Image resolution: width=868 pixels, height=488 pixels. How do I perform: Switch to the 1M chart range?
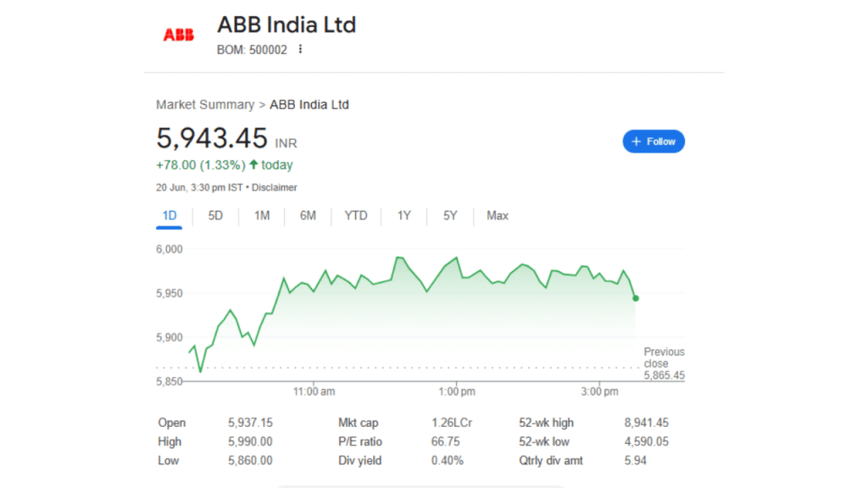(x=262, y=216)
